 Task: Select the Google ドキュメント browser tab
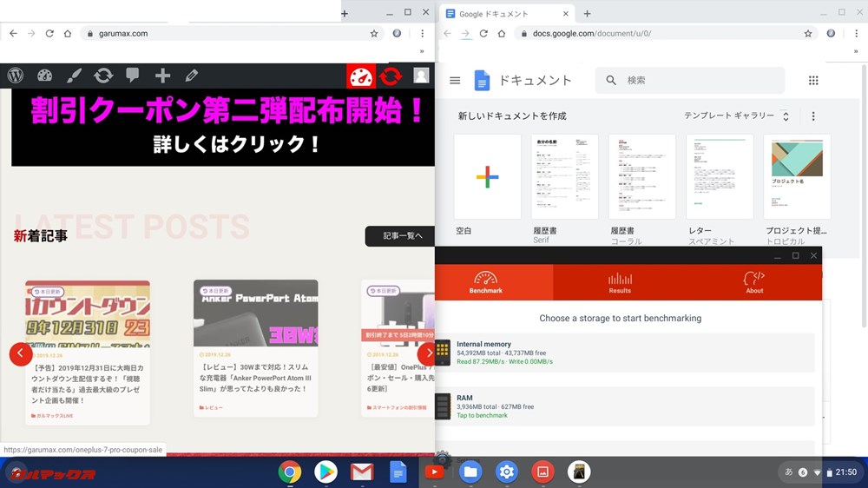[x=507, y=14]
